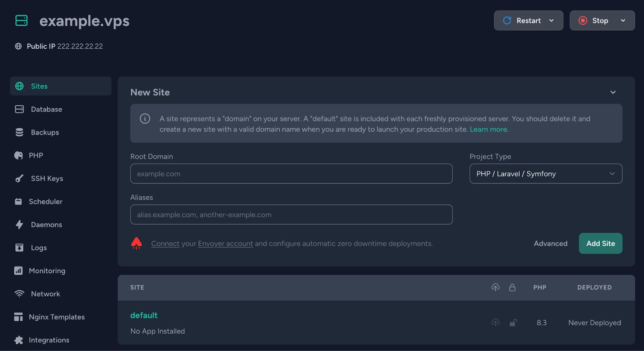Go to SSH Keys in sidebar
Viewport: 644px width, 351px height.
47,178
